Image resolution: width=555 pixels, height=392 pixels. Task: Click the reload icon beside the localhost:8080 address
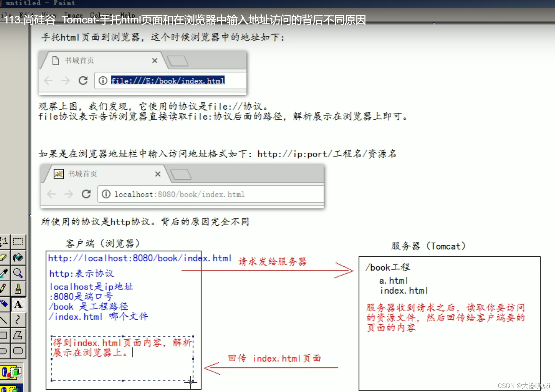click(x=86, y=194)
